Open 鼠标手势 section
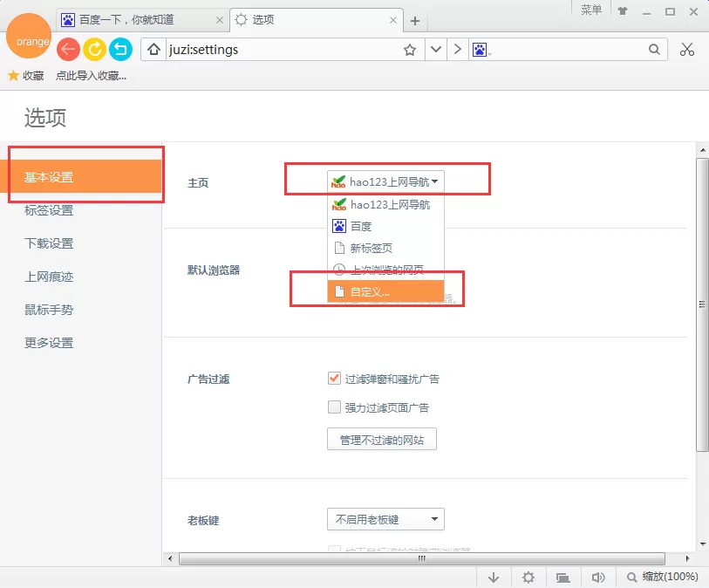Image resolution: width=709 pixels, height=588 pixels. coord(49,310)
